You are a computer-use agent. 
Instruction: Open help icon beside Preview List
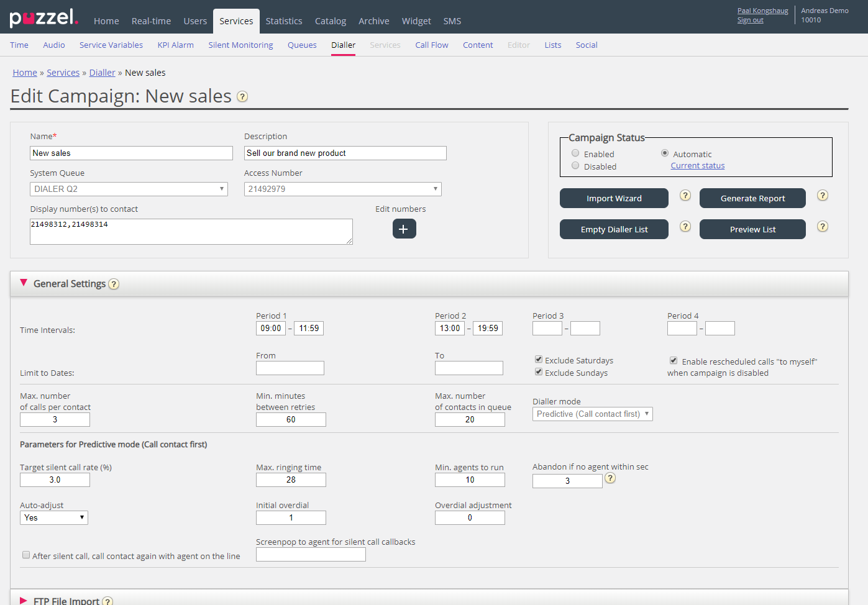click(x=822, y=227)
